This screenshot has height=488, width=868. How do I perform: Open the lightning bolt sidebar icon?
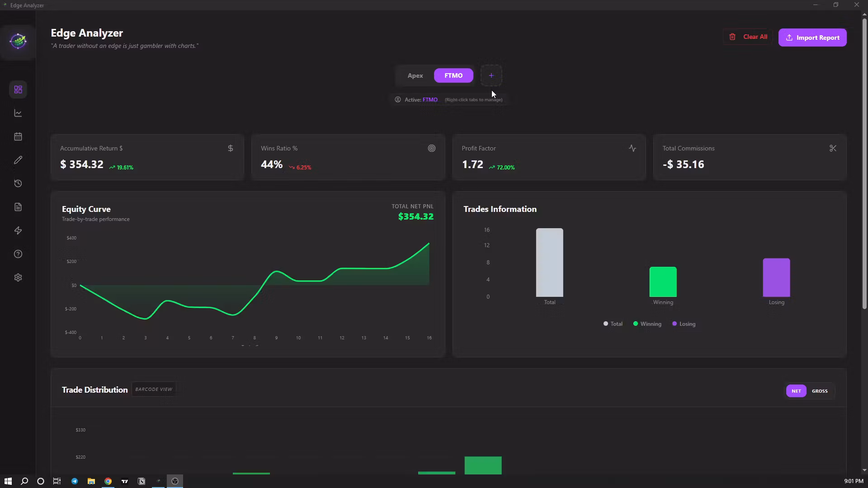coord(18,230)
